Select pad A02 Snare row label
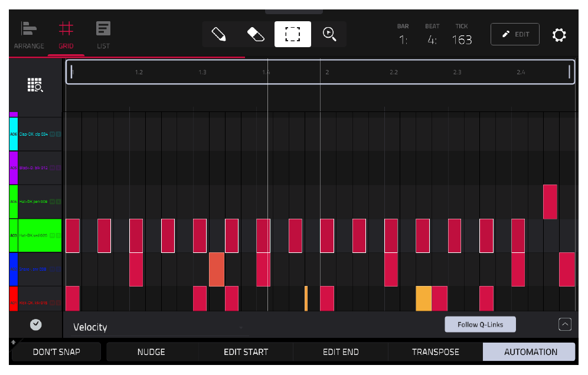Screen dimensions: 588x375 click(40, 269)
